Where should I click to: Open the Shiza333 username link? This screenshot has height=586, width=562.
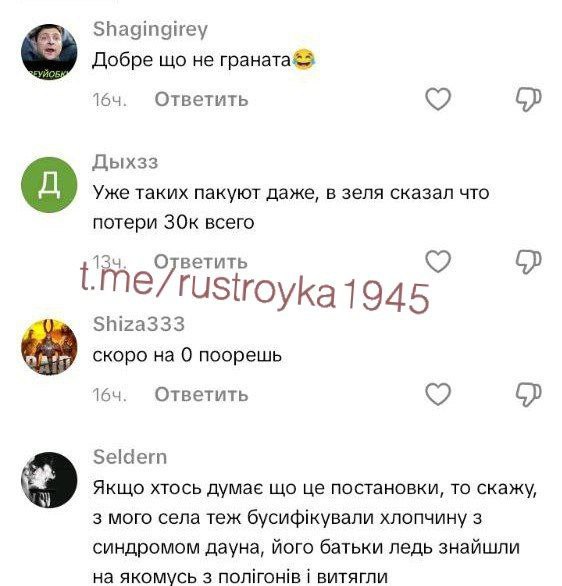(139, 324)
